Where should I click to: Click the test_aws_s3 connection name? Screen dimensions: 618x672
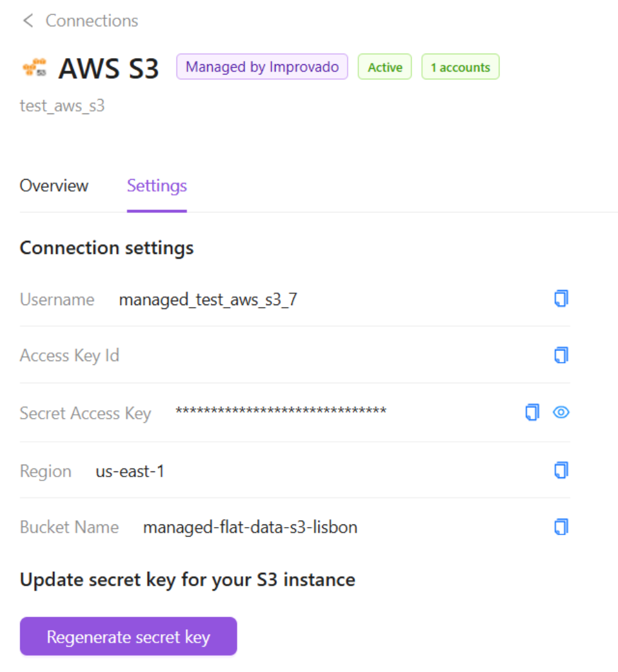[x=62, y=105]
